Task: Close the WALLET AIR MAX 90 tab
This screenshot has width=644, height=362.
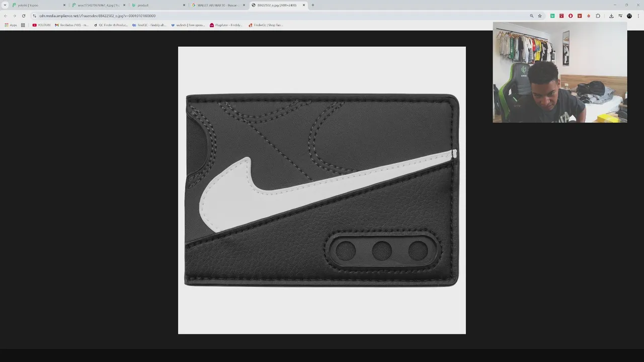Action: point(244,5)
